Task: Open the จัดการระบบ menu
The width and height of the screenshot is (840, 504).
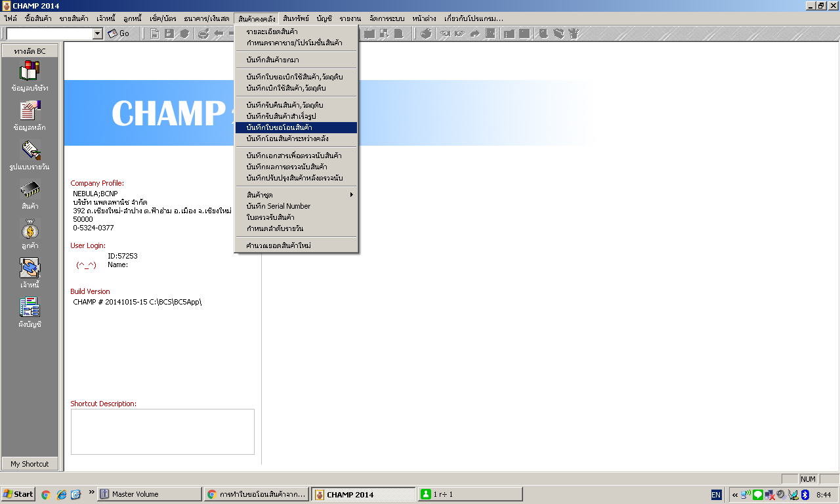Action: click(387, 18)
